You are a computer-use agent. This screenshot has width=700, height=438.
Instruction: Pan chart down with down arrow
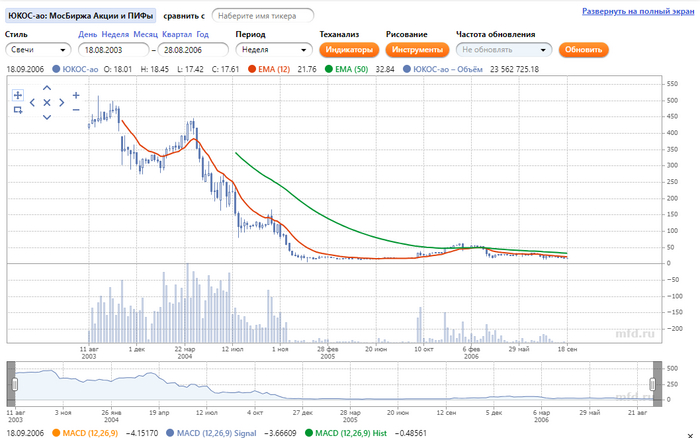pyautogui.click(x=46, y=117)
